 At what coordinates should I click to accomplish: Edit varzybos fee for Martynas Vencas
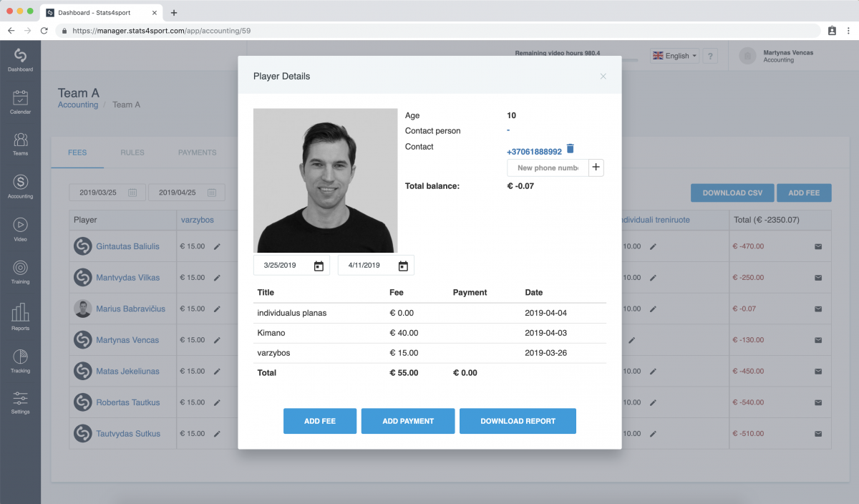click(217, 340)
